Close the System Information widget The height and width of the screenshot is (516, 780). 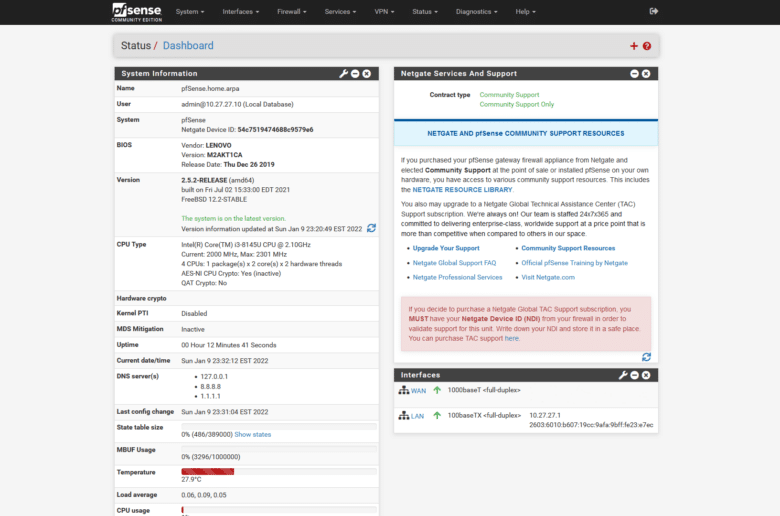pyautogui.click(x=367, y=74)
